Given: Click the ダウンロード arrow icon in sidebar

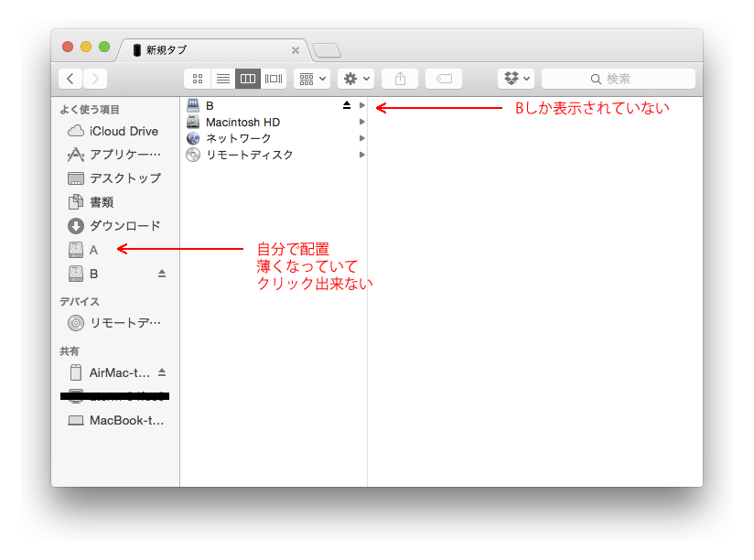Looking at the screenshot, I should pyautogui.click(x=76, y=226).
